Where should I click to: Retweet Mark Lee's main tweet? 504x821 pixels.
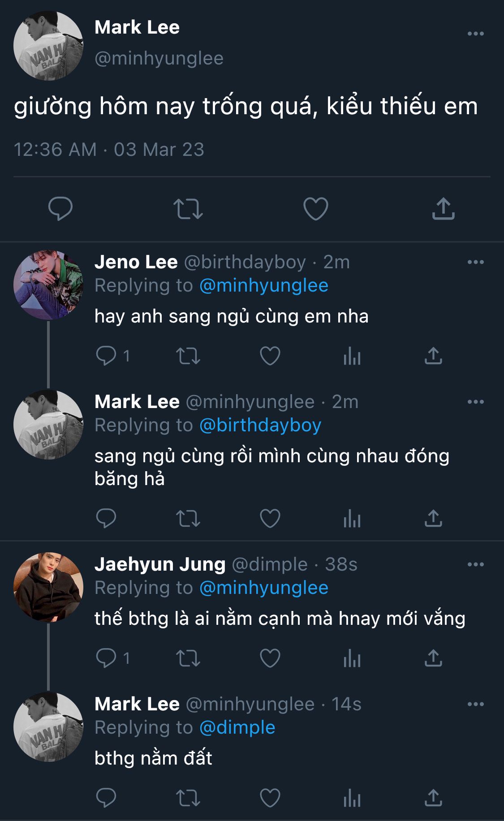pos(188,209)
